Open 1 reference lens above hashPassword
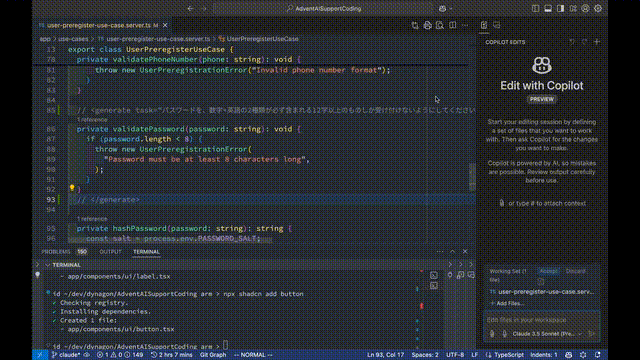The image size is (640, 360). point(92,219)
